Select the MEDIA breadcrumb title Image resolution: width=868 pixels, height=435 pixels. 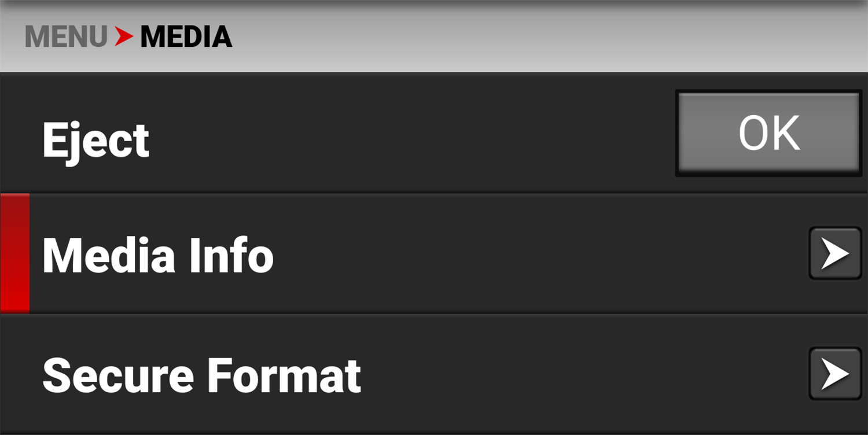[186, 37]
